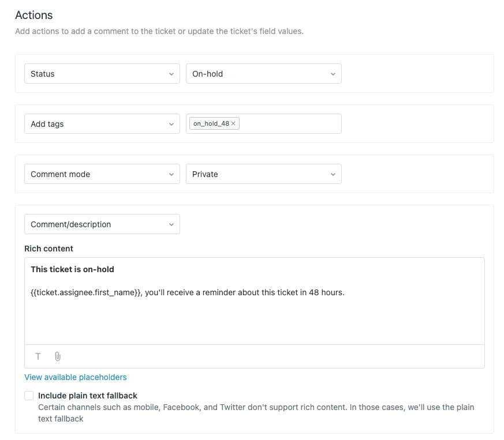The image size is (504, 440).
Task: Click the Actions heading
Action: [x=33, y=15]
